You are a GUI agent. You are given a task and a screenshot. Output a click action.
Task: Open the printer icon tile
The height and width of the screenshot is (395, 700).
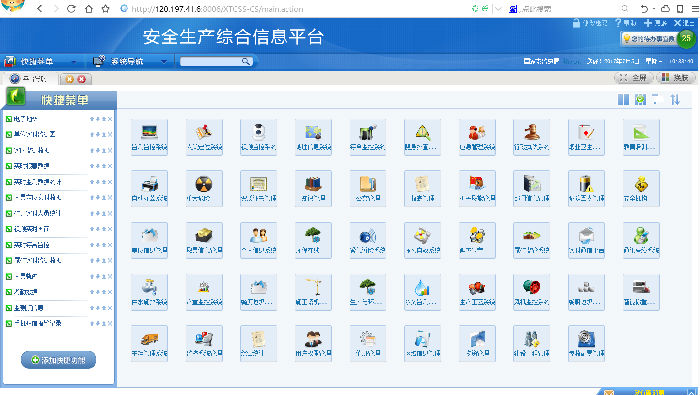(150, 188)
